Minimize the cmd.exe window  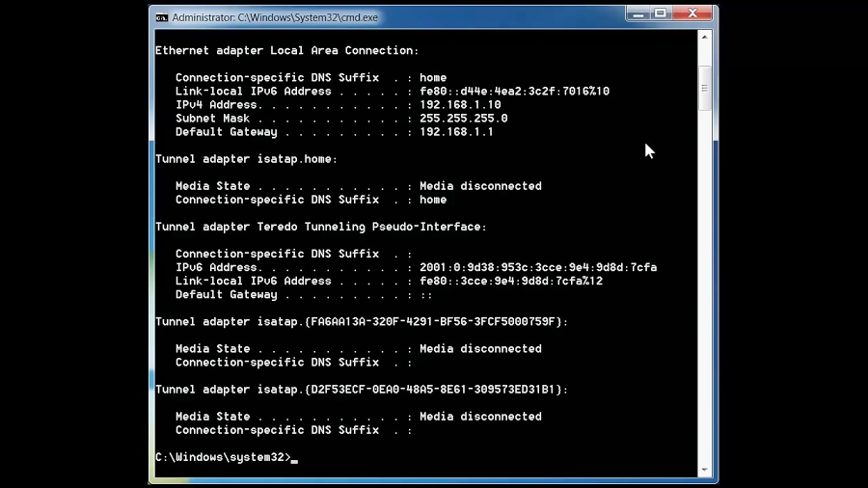pyautogui.click(x=637, y=14)
